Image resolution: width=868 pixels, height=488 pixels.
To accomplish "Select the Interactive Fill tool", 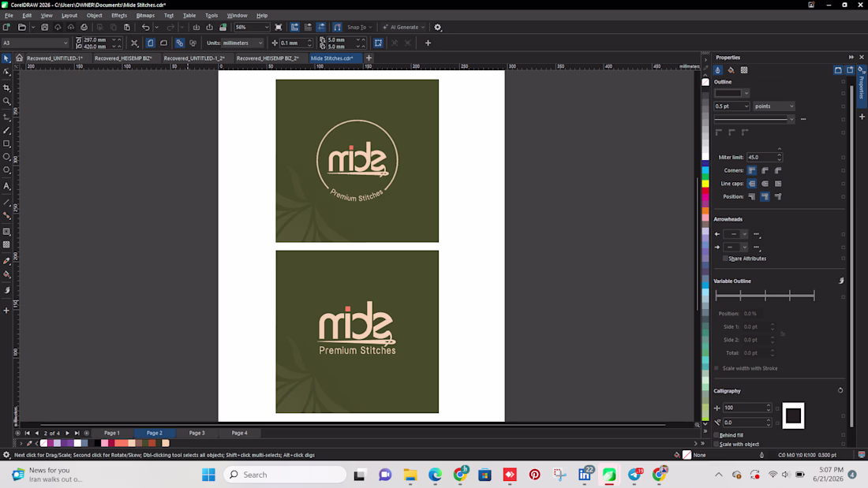I will click(6, 274).
